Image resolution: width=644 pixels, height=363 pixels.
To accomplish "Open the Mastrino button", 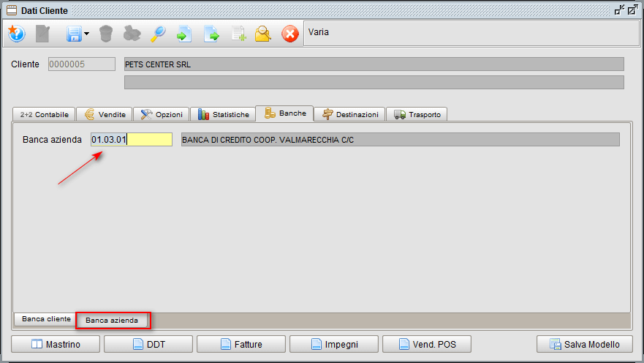I will pos(56,344).
